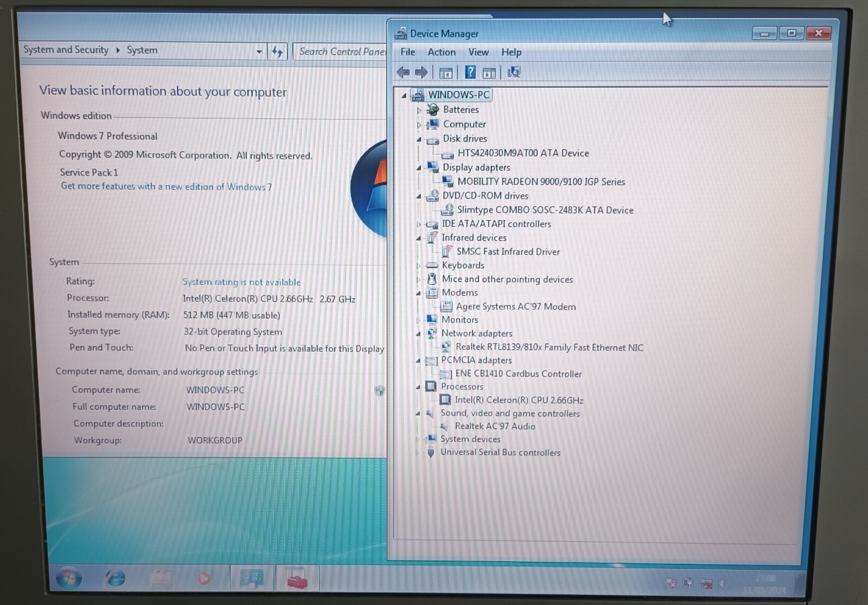The width and height of the screenshot is (868, 605).
Task: Open the Action menu
Action: tap(442, 52)
